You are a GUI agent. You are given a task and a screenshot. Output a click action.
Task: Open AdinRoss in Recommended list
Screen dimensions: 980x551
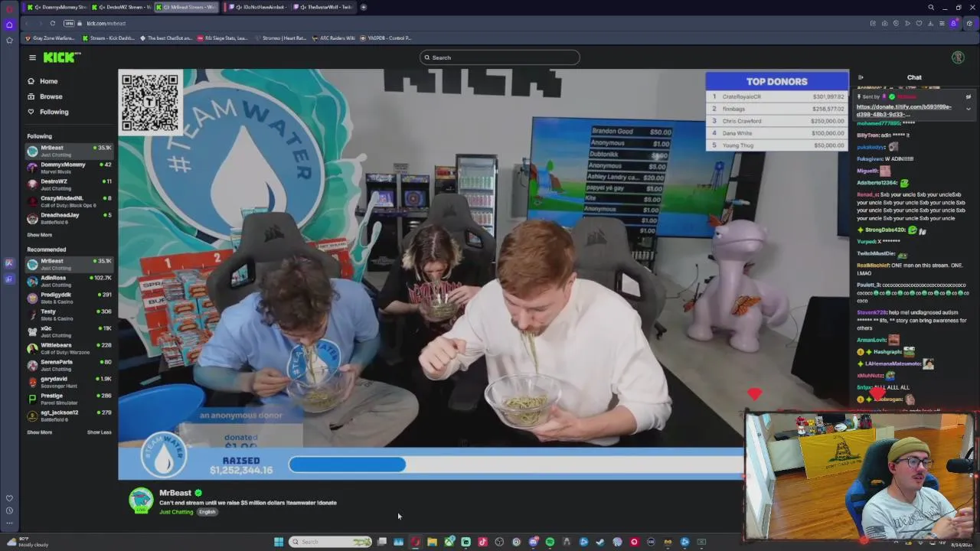(69, 281)
